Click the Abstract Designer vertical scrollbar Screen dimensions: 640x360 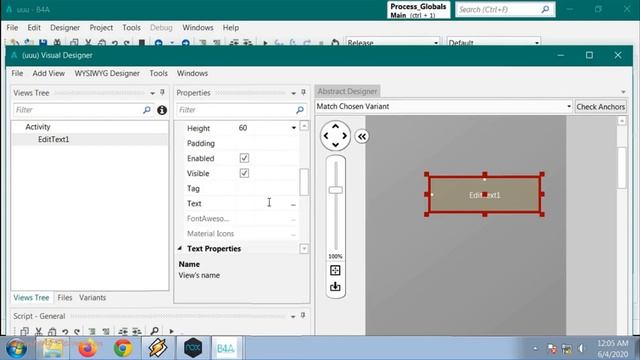tap(622, 168)
